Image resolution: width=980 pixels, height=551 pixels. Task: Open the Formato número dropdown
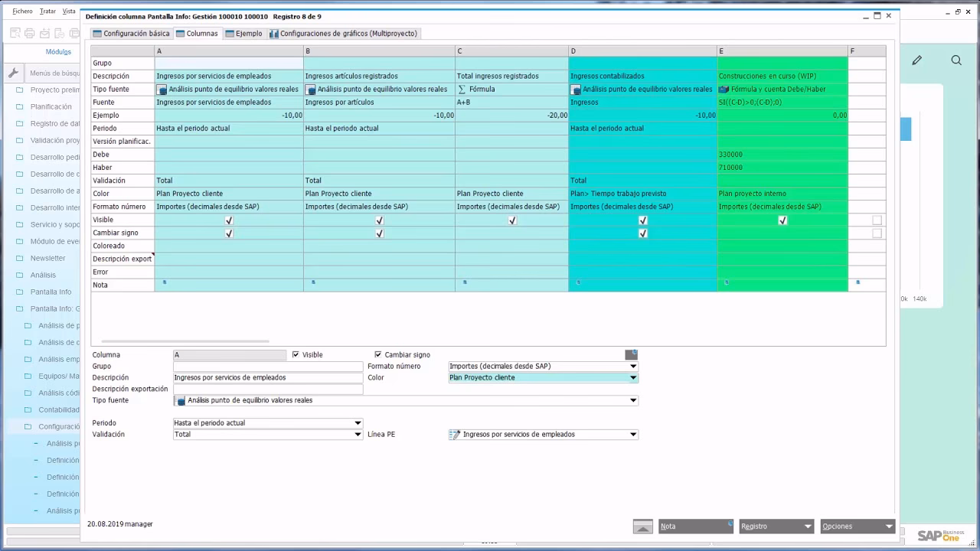tap(632, 367)
